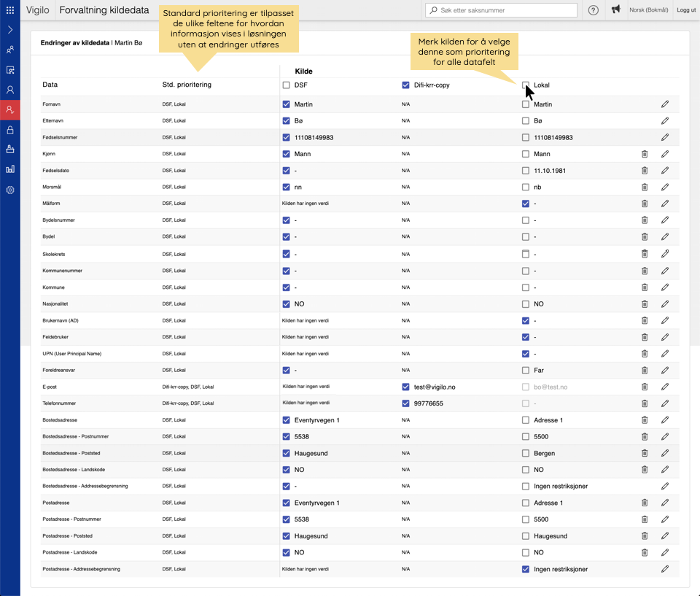Uncheck the Difi-krr-copy header checkbox
Image resolution: width=700 pixels, height=596 pixels.
click(405, 85)
